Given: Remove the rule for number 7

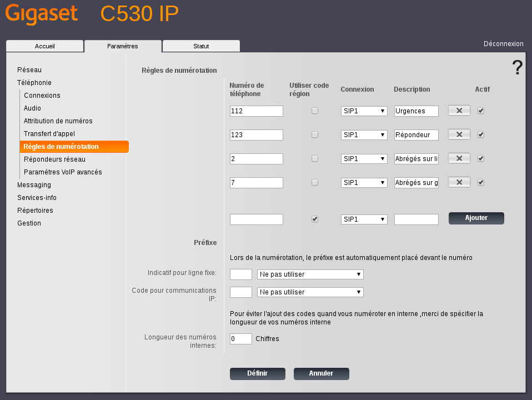Looking at the screenshot, I should pos(459,182).
